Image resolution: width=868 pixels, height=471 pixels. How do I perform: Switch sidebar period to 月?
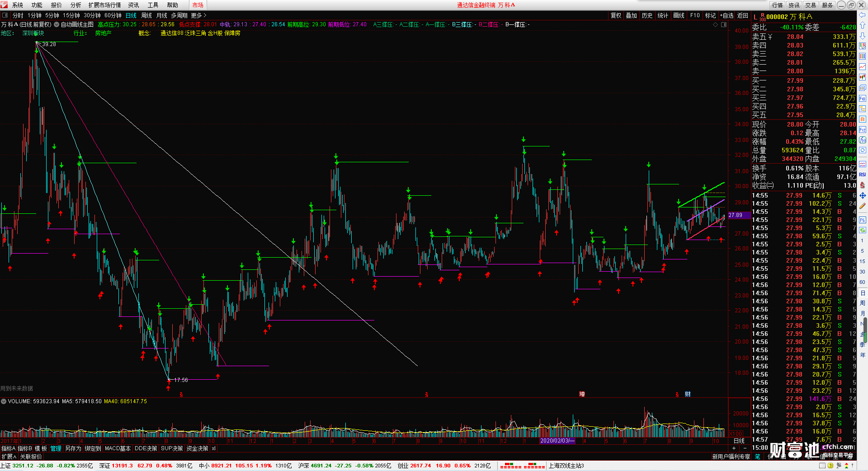click(863, 313)
